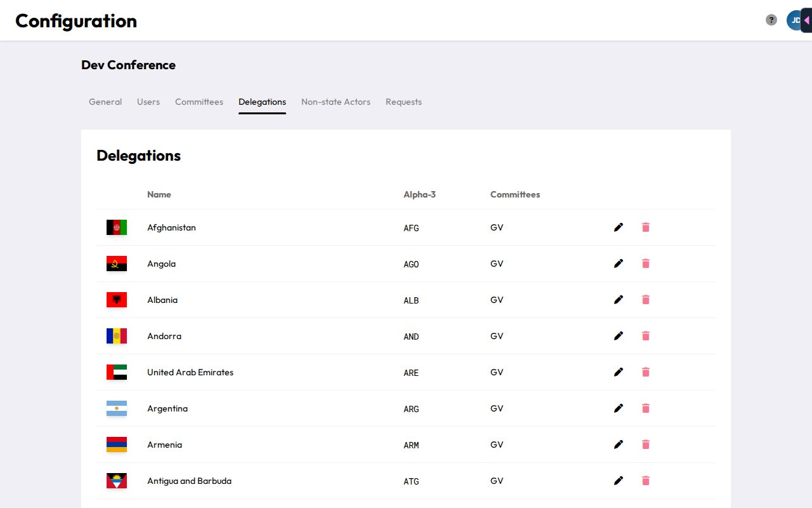Click the Name column header
Viewport: 812px width, 508px height.
tap(159, 194)
